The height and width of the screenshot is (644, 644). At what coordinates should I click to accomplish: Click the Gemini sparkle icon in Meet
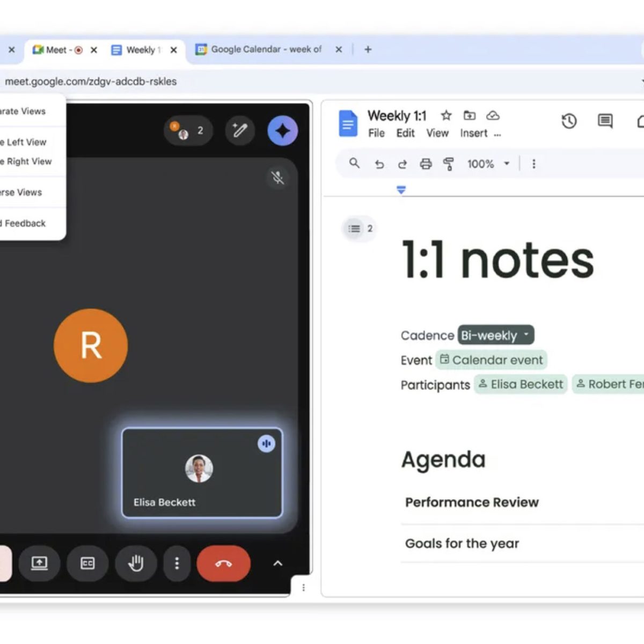pyautogui.click(x=282, y=130)
